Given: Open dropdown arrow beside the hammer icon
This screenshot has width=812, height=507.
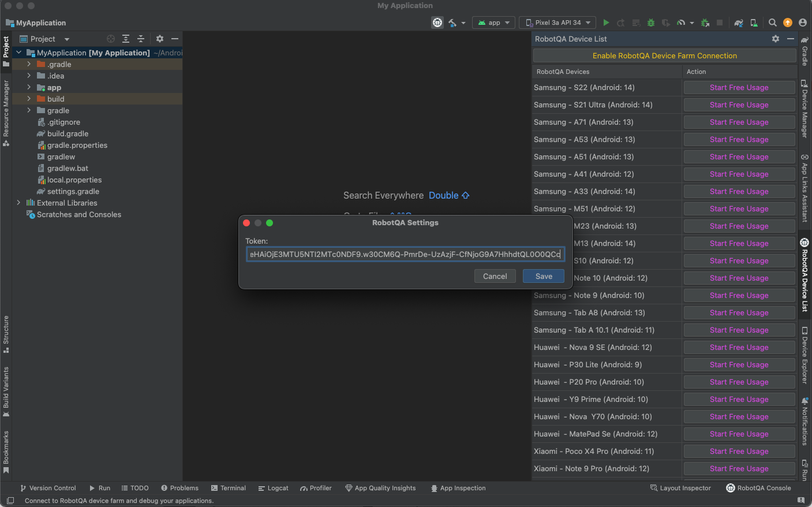Looking at the screenshot, I should point(463,23).
